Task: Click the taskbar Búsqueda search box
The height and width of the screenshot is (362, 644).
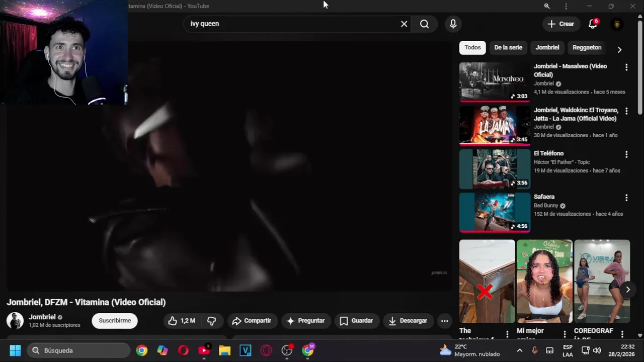Action: tap(78, 350)
